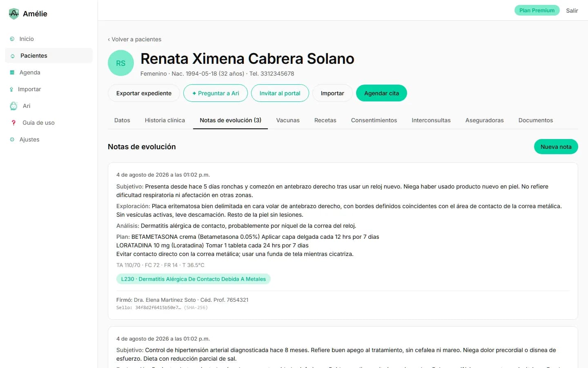Click the Ajustes gear icon
The height and width of the screenshot is (368, 588).
tap(12, 139)
